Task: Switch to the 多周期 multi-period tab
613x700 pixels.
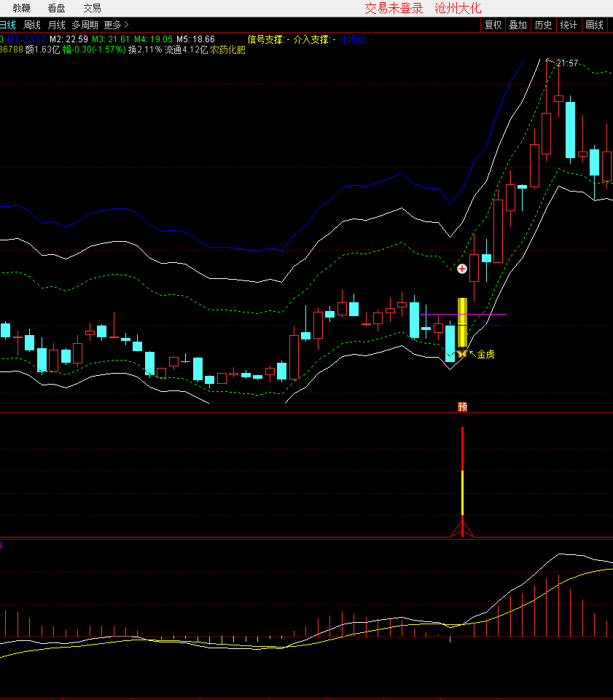Action: (x=85, y=25)
